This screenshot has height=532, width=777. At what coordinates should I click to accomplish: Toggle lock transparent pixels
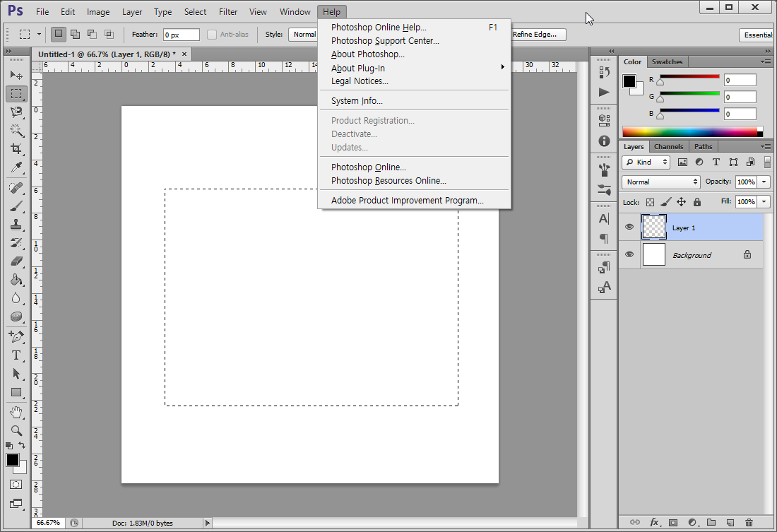tap(650, 202)
